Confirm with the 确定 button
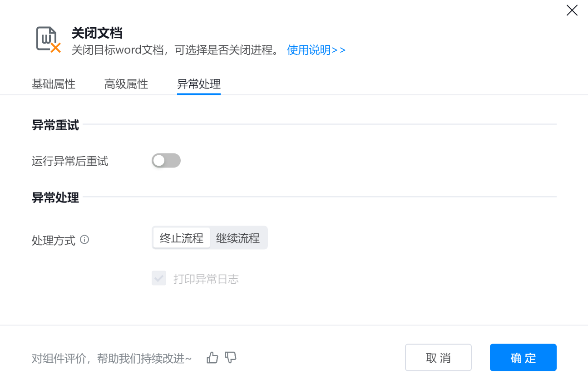Screen dimensions: 588x384 click(x=523, y=358)
